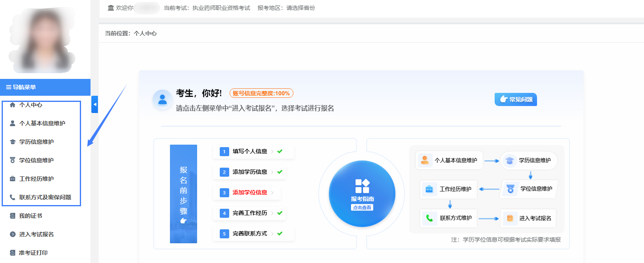644x263 pixels.
Task: Select step 1 填写个人信息
Action: [249, 151]
